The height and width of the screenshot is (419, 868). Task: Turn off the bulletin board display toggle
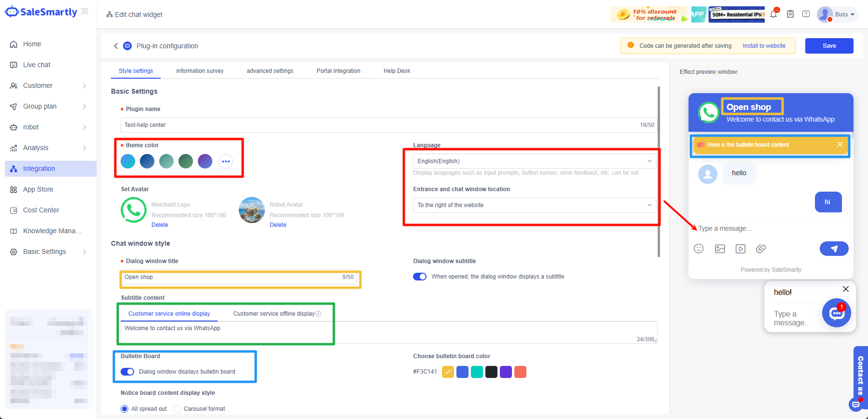click(x=127, y=372)
